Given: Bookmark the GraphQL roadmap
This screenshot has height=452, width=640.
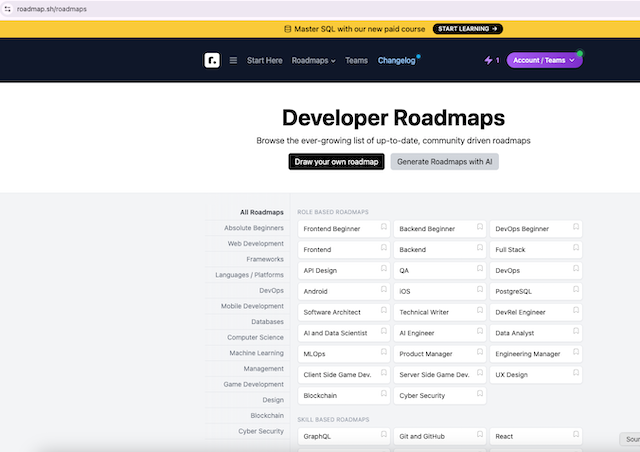Looking at the screenshot, I should (x=384, y=434).
